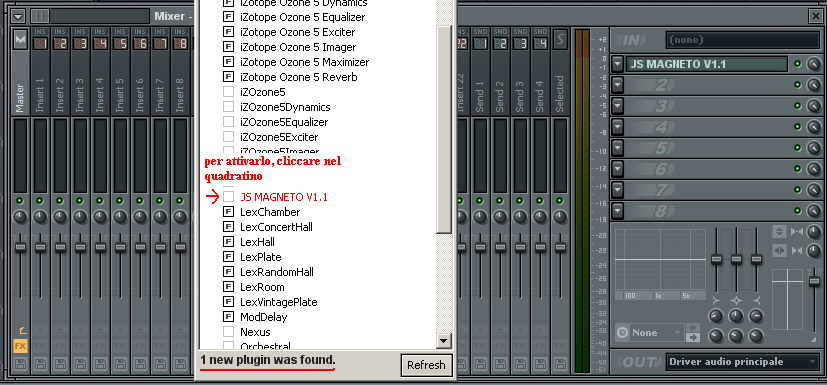Click the floppy disk icon on Master track
The width and height of the screenshot is (827, 385).
point(20,364)
